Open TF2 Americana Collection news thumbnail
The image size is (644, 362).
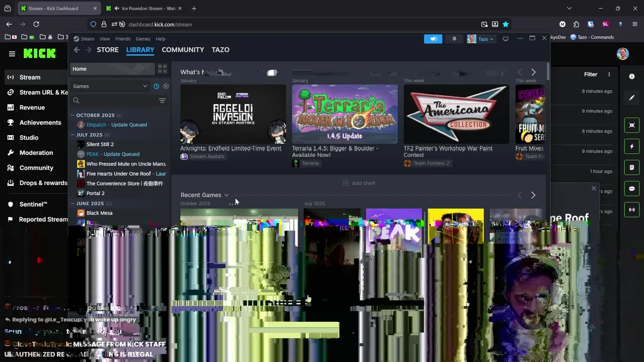click(456, 114)
